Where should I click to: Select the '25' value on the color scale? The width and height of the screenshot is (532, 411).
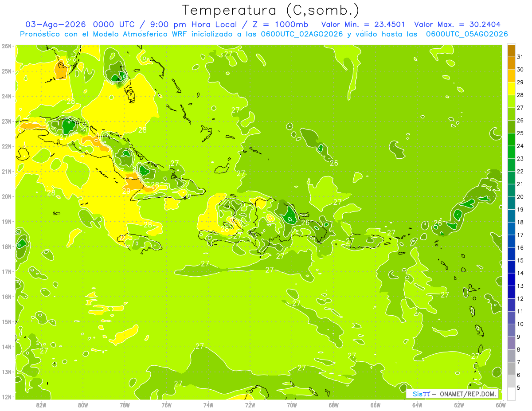(x=520, y=133)
